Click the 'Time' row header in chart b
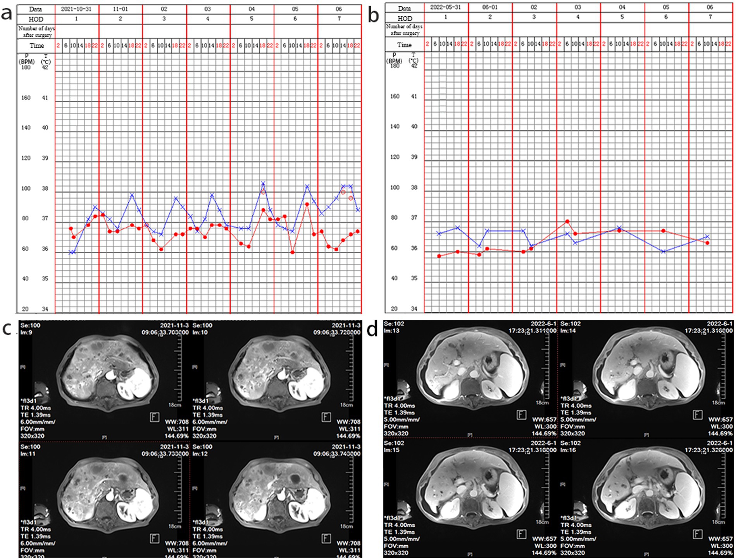The height and width of the screenshot is (560, 736). [x=404, y=45]
